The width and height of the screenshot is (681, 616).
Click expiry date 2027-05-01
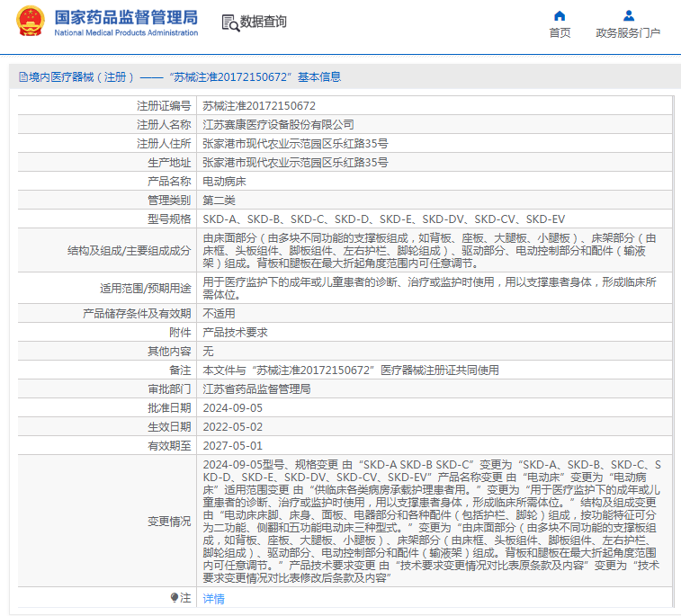tap(232, 446)
